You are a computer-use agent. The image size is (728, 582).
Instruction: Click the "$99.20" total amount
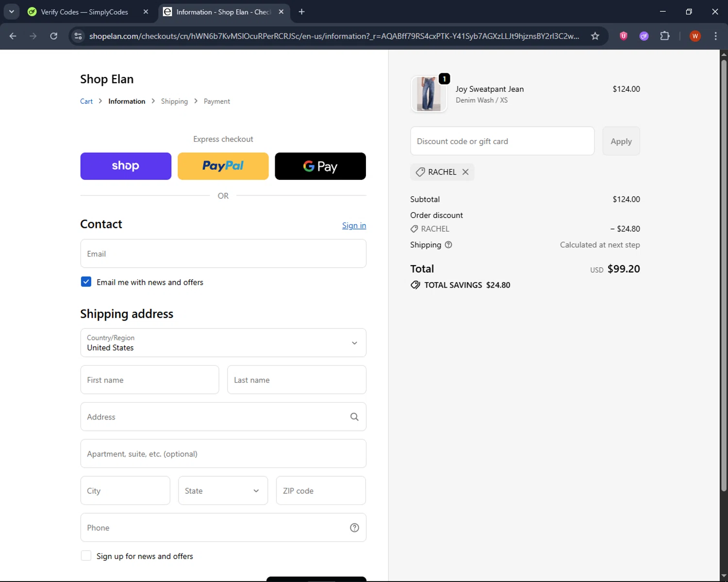coord(624,269)
